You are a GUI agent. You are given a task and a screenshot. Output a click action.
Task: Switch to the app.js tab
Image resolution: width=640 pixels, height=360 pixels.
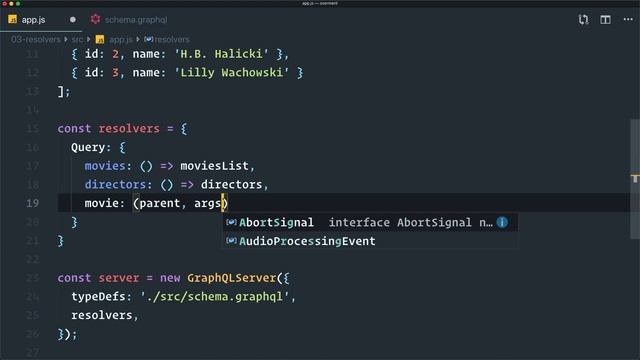click(x=41, y=20)
